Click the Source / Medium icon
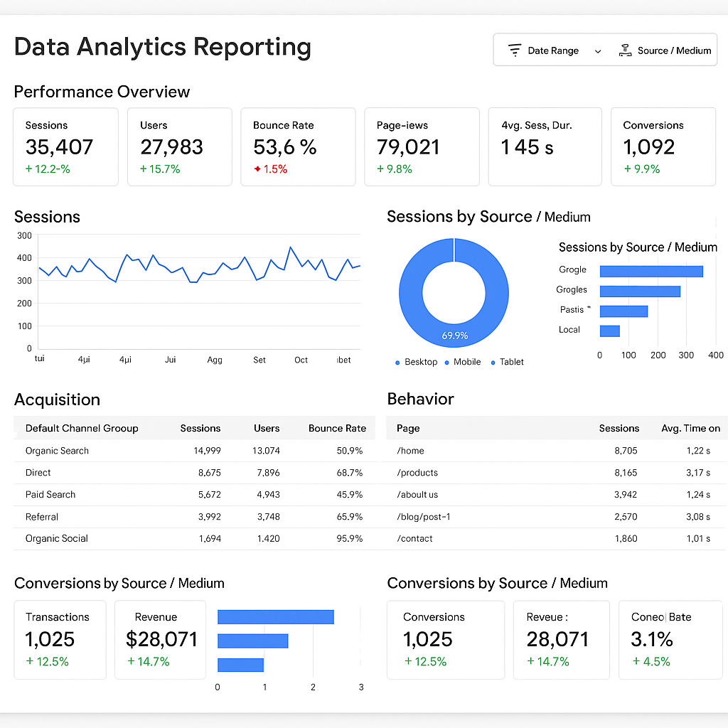Image resolution: width=728 pixels, height=728 pixels. point(625,50)
